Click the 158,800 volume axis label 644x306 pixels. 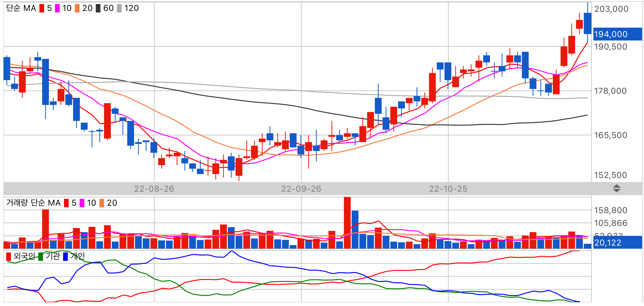pyautogui.click(x=611, y=210)
